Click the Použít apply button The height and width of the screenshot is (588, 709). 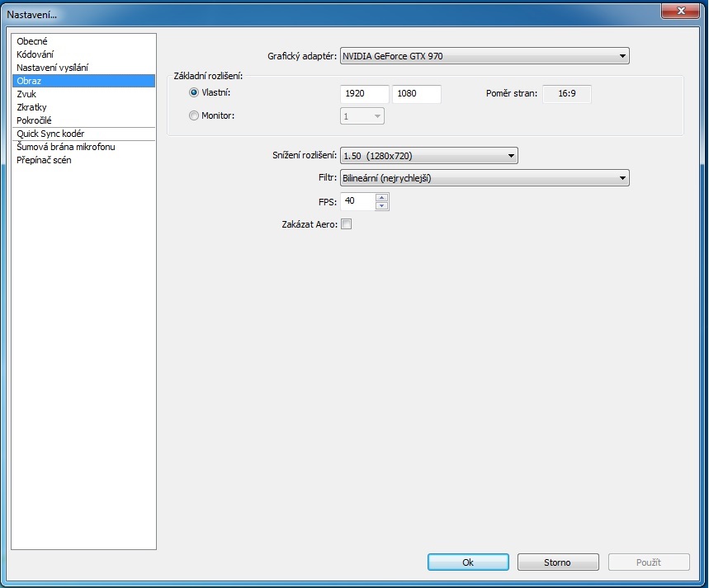tap(649, 562)
